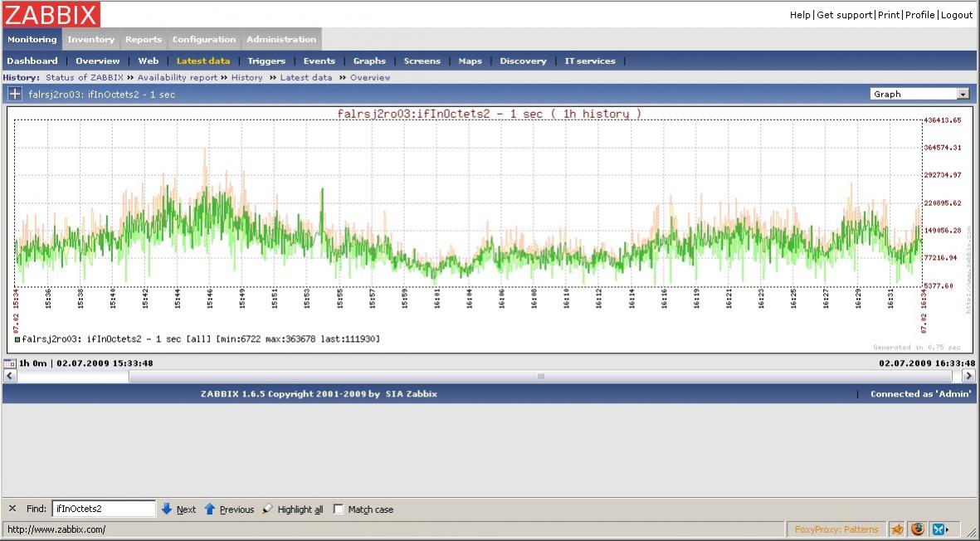Screen dimensions: 980x541
Task: Click the time scrollbar right arrow
Action: coord(968,376)
